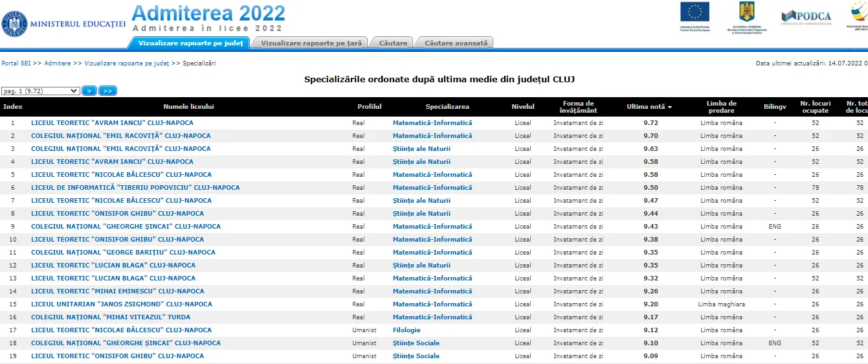Image resolution: width=868 pixels, height=364 pixels.
Task: Sort table by Numele liceului header
Action: 188,107
